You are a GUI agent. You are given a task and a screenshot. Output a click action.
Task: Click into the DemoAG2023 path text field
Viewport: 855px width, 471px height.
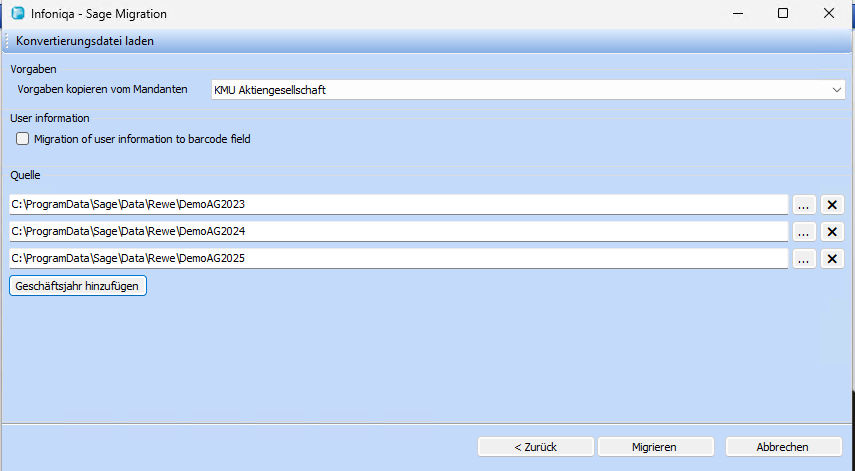click(x=398, y=204)
